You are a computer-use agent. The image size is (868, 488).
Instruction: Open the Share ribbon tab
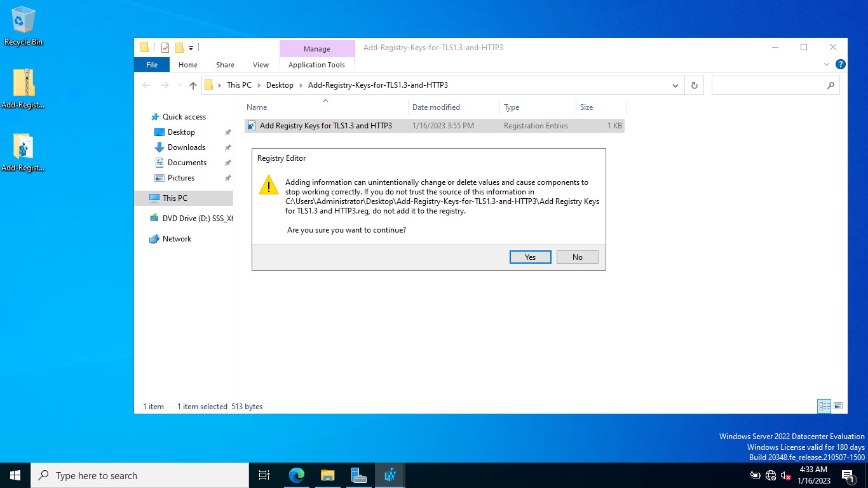[x=225, y=65]
